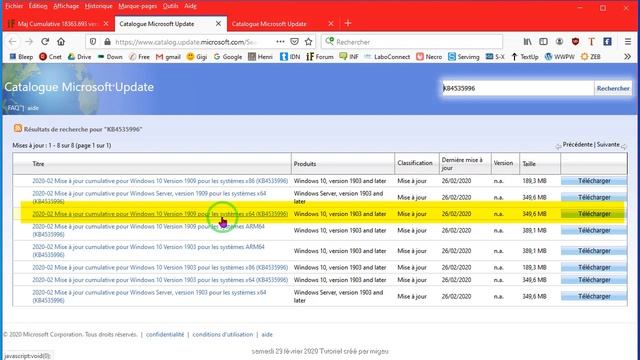Go to Précédente results page

coord(578,144)
